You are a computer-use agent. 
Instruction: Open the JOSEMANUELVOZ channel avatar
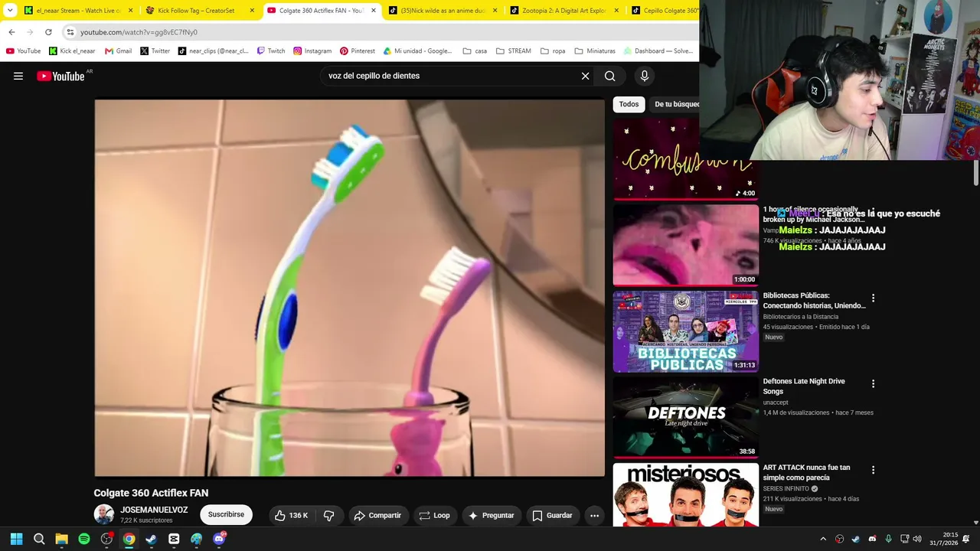pyautogui.click(x=104, y=515)
